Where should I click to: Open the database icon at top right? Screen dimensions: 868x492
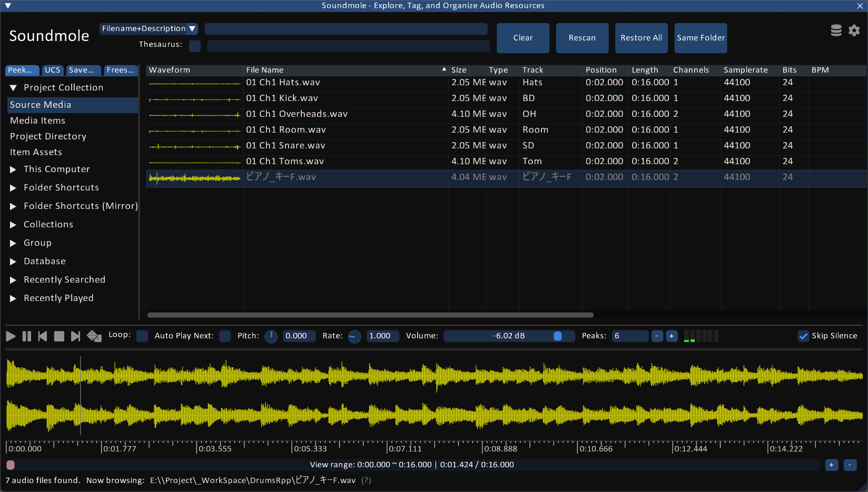coord(836,31)
